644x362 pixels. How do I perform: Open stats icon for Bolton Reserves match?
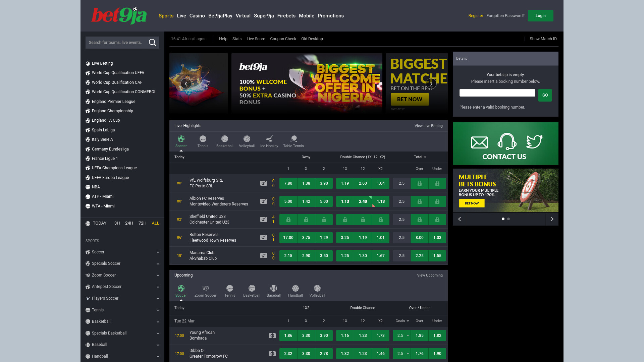(x=264, y=238)
